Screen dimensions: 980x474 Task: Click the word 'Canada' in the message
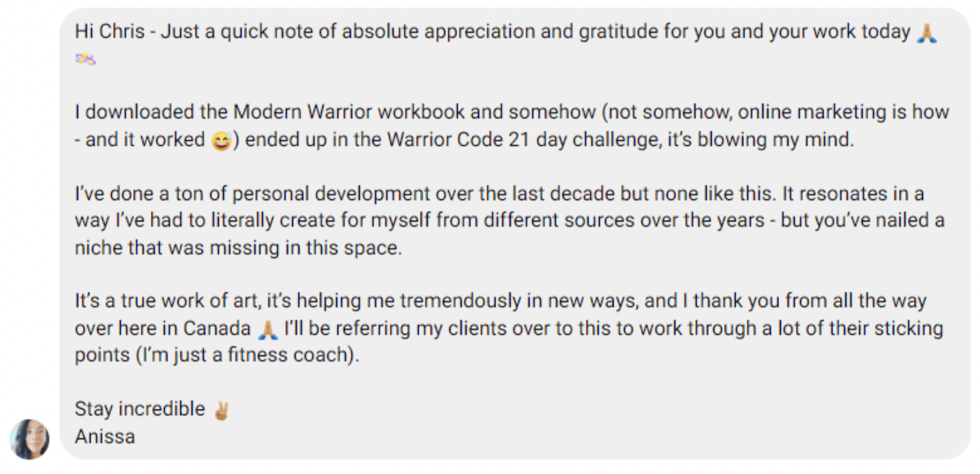(x=217, y=329)
